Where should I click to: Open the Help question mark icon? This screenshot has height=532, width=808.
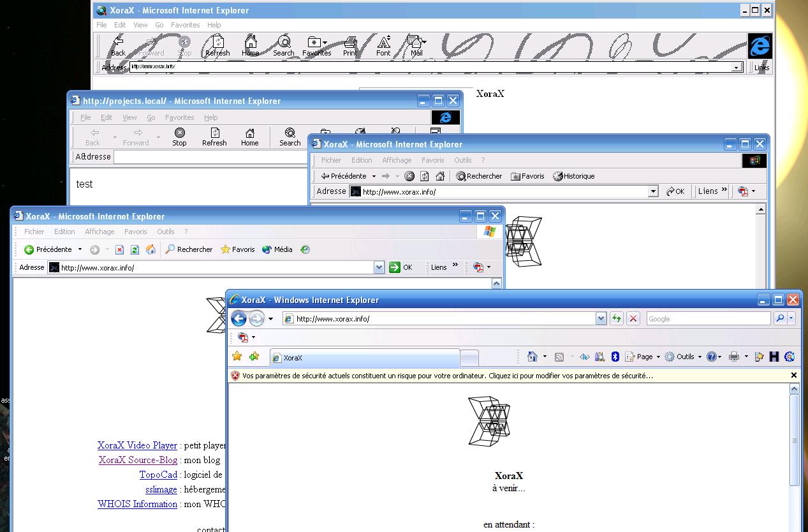[x=712, y=357]
